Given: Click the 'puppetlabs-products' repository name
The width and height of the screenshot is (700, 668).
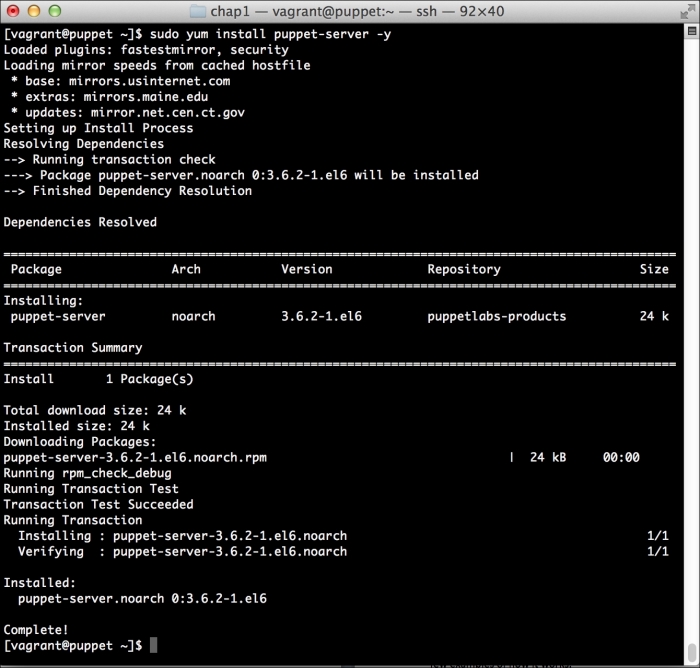Looking at the screenshot, I should point(497,316).
